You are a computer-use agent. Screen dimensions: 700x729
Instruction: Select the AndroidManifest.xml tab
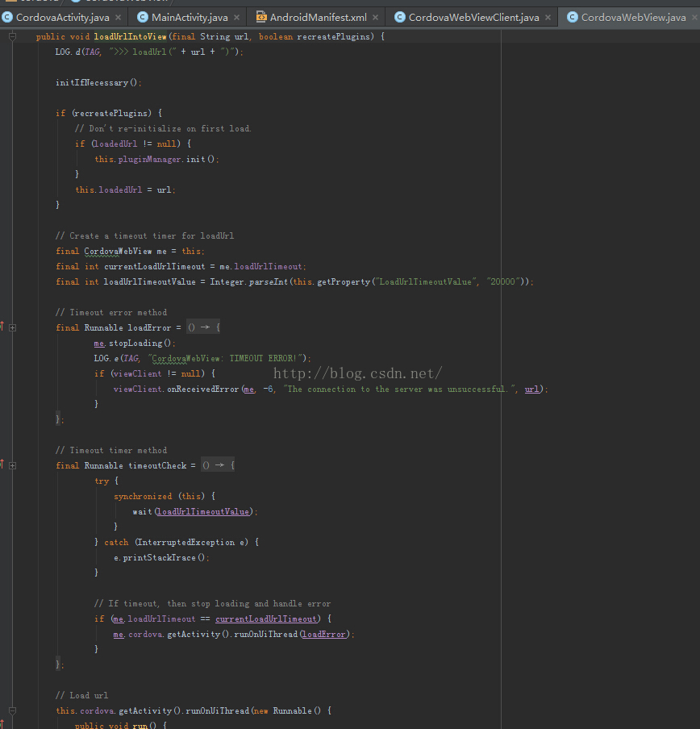pos(318,17)
